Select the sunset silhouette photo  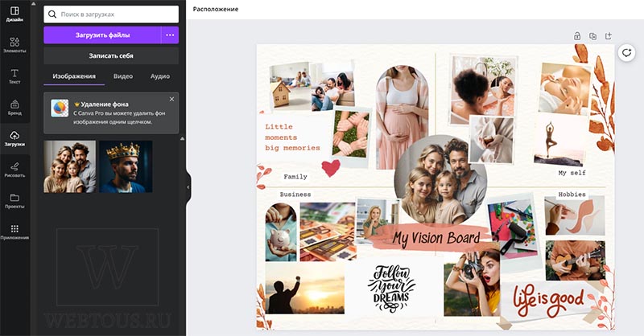coord(305,289)
